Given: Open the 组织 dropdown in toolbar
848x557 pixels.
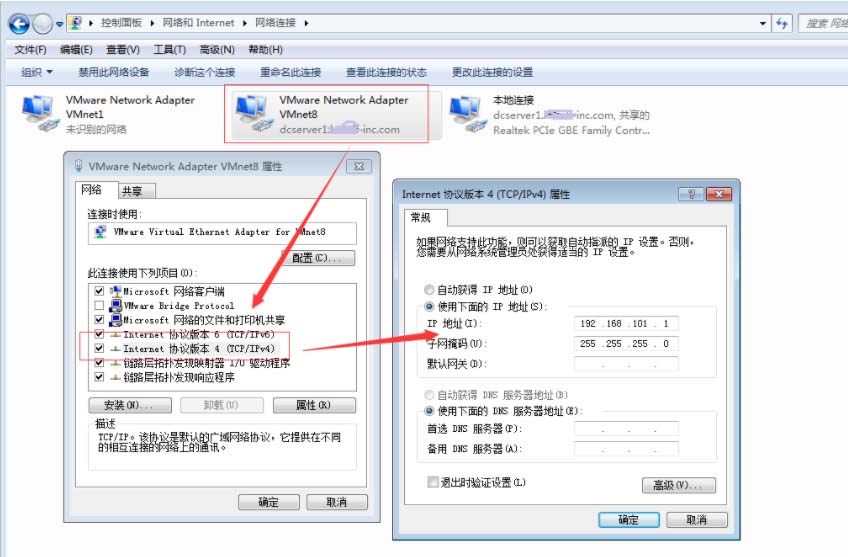Looking at the screenshot, I should point(38,72).
